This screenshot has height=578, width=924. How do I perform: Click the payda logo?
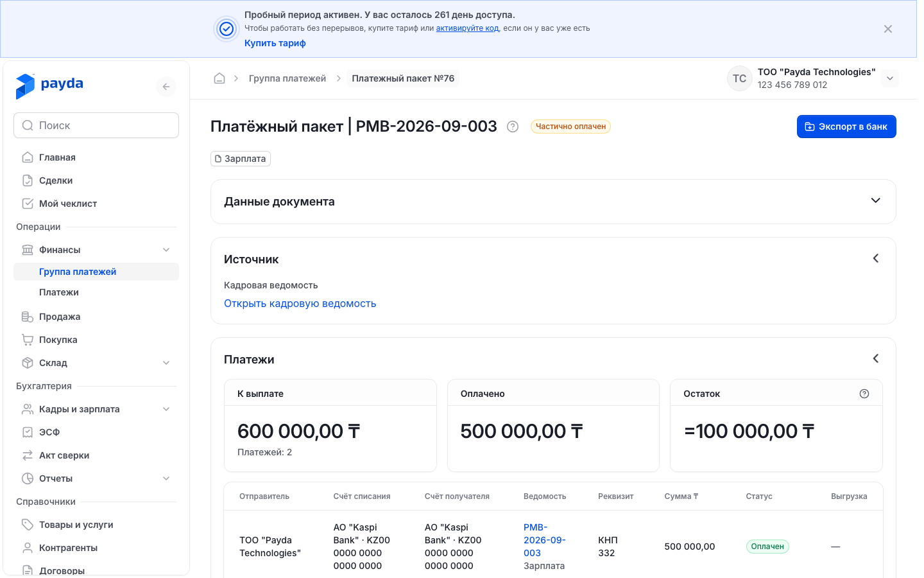[x=49, y=86]
